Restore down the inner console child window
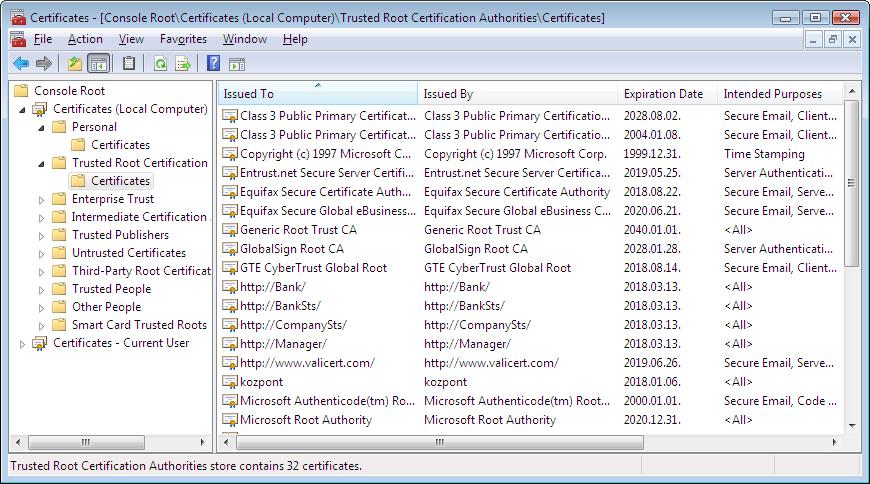Viewport: 870px width, 484px height. pos(832,40)
